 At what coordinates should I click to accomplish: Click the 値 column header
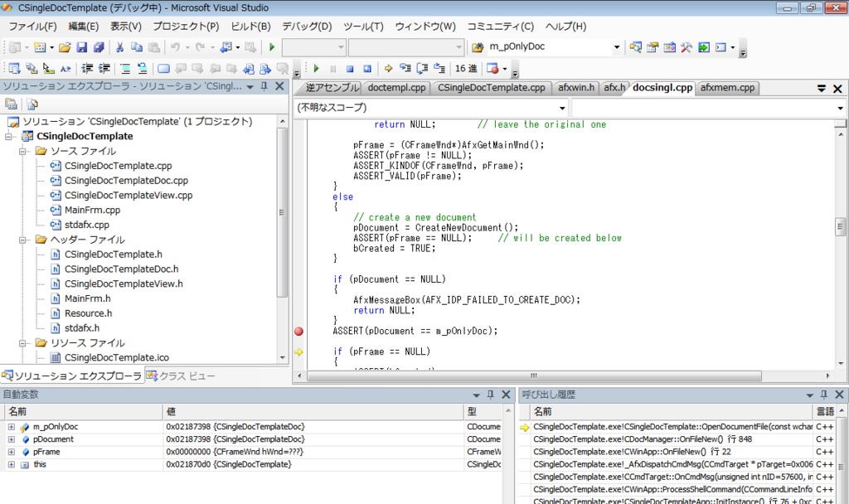[313, 412]
